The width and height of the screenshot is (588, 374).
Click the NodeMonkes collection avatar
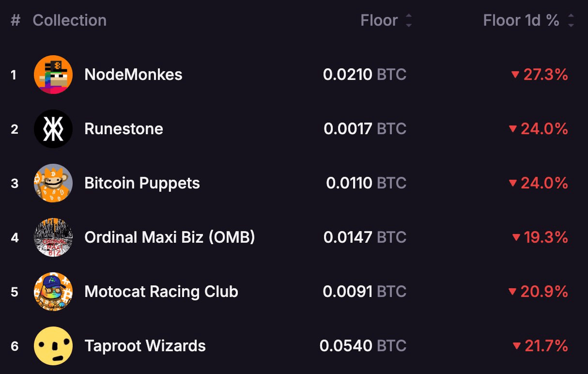coord(53,75)
